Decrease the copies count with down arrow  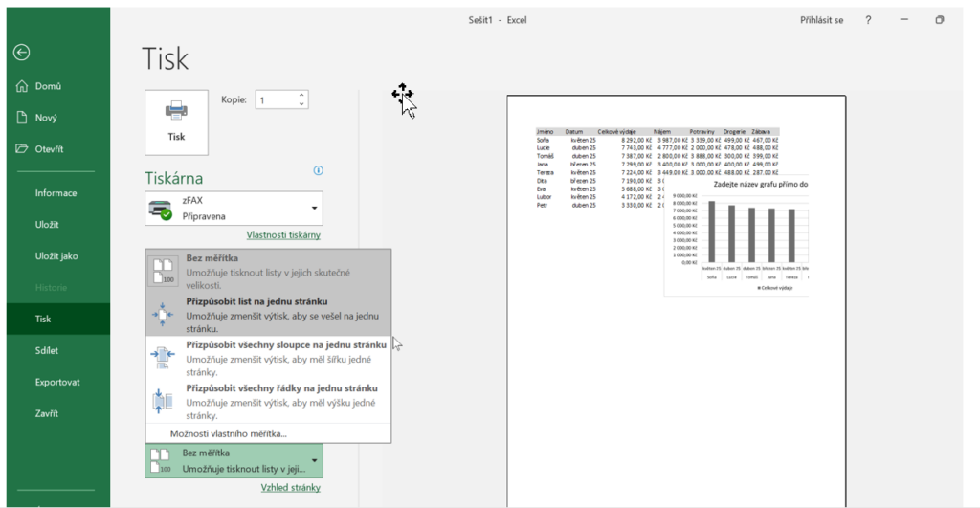tap(302, 104)
